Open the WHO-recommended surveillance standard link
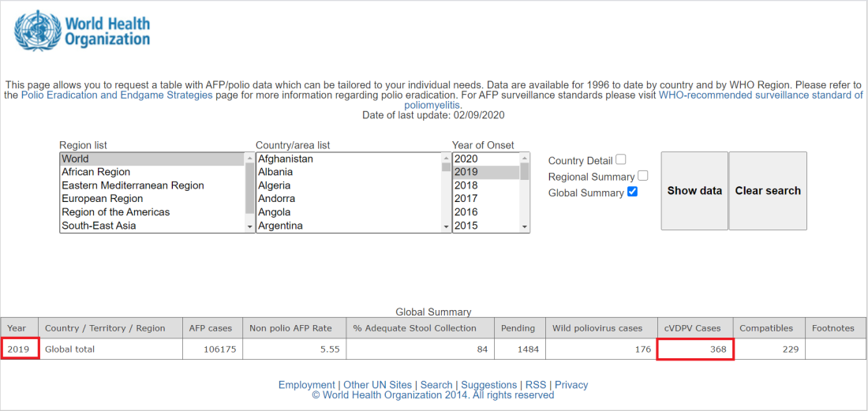868x411 pixels. pyautogui.click(x=634, y=99)
